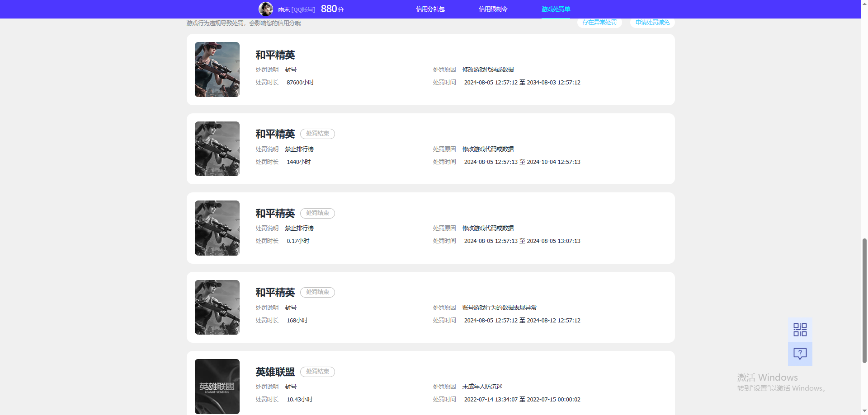The height and width of the screenshot is (415, 868).
Task: Click the 处罚结束 badge on the 168小时 card
Action: click(x=317, y=292)
